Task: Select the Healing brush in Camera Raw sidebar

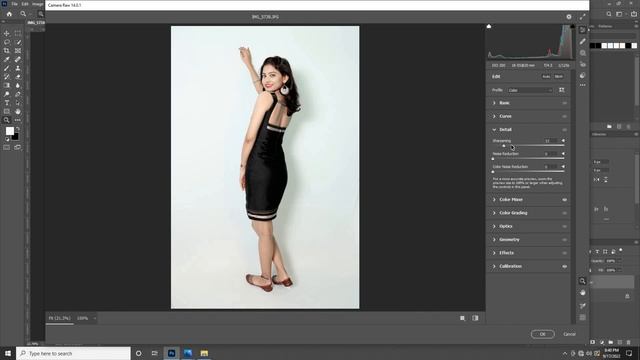Action: point(582,41)
